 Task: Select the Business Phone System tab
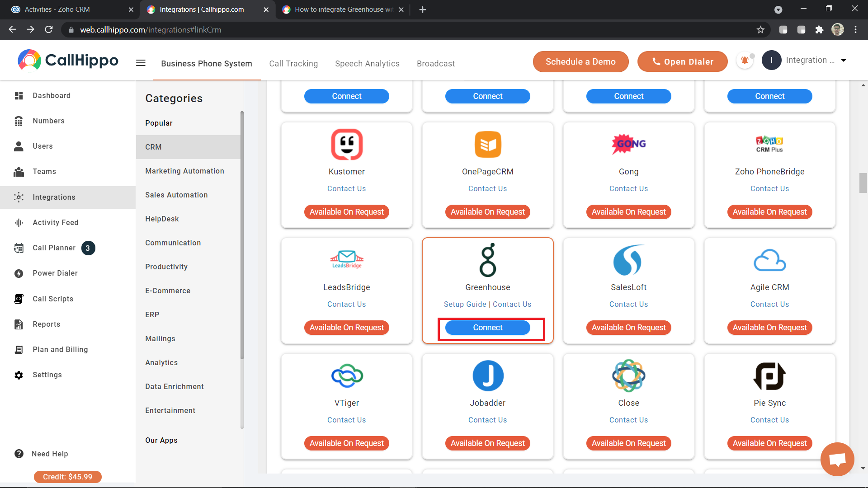tap(207, 64)
